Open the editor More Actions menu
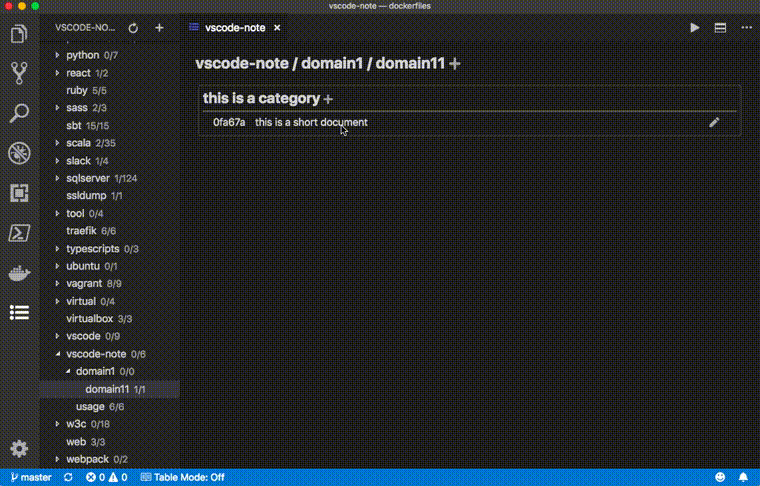The image size is (760, 486). point(746,28)
